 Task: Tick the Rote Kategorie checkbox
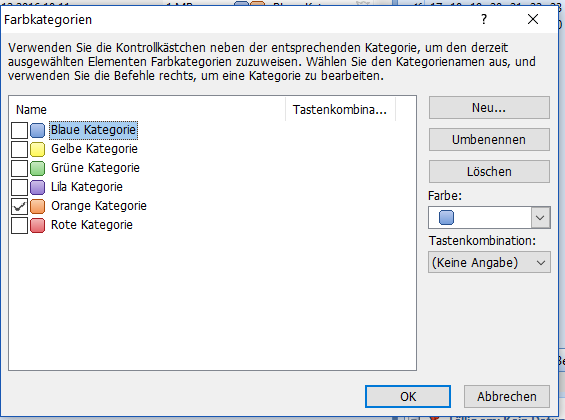(19, 225)
